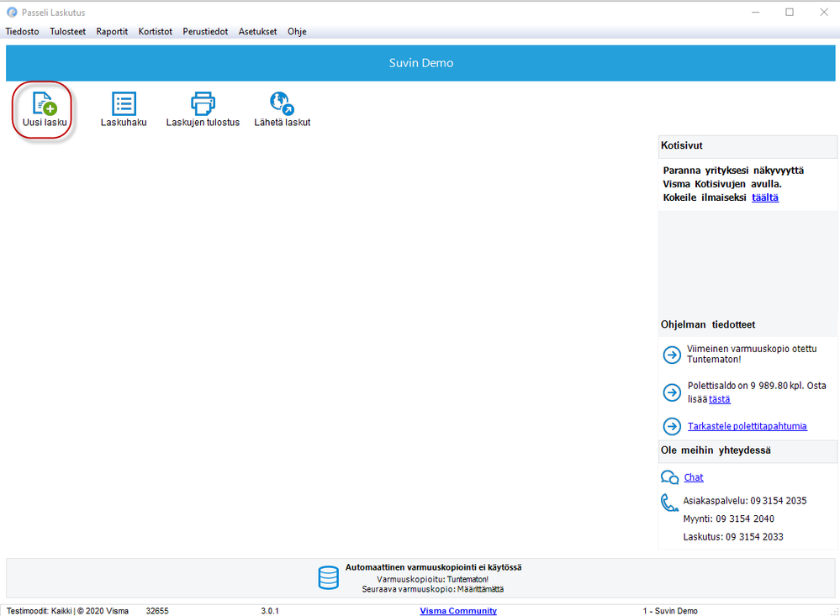Click the Viimeinen varmuuskopio otettu notice

pyautogui.click(x=752, y=354)
